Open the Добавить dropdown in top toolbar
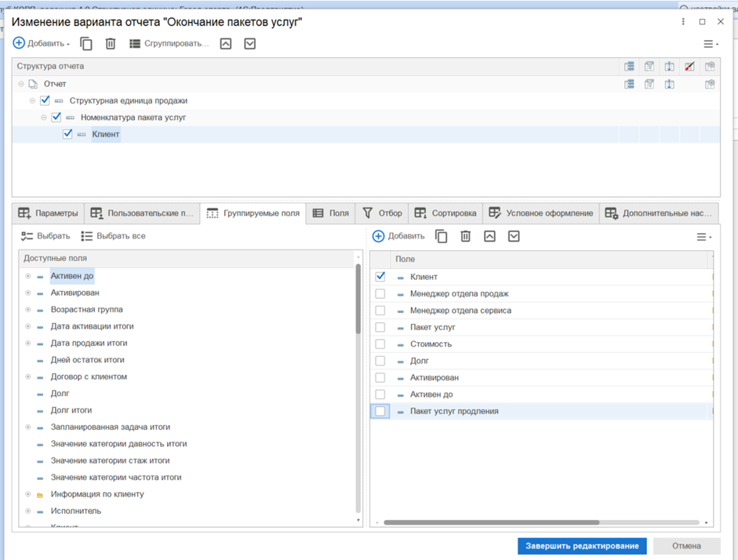738x560 pixels. click(x=41, y=43)
